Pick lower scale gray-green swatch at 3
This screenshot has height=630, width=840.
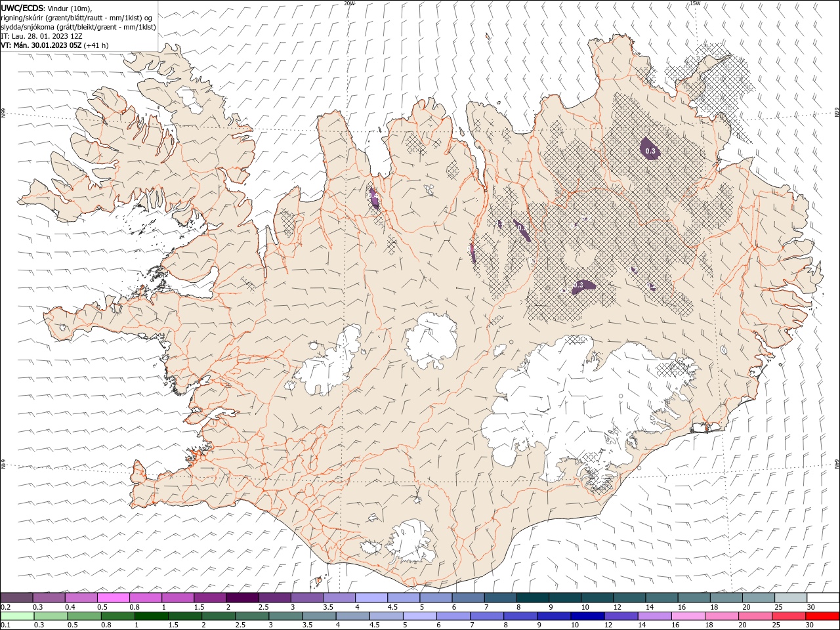coord(285,616)
